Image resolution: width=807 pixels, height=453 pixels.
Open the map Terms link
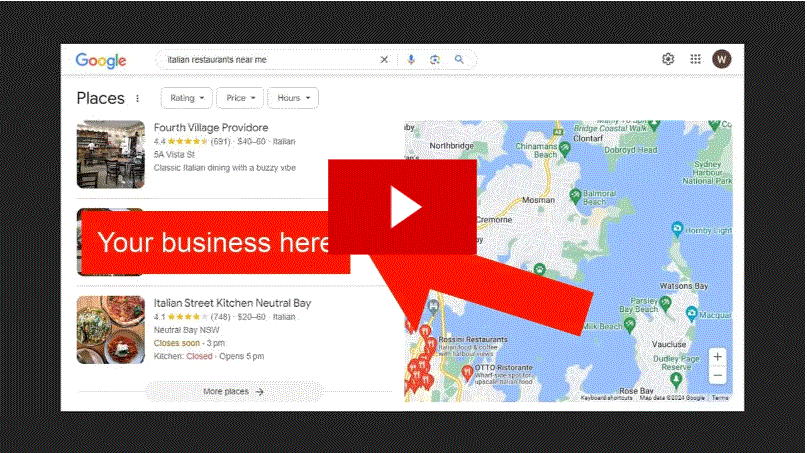[x=720, y=397]
